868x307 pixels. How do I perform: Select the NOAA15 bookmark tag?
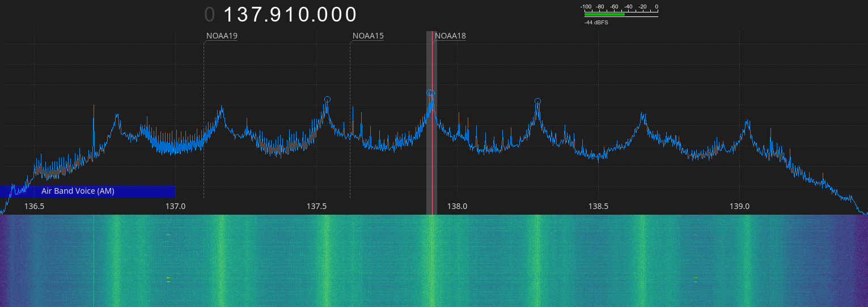point(368,36)
